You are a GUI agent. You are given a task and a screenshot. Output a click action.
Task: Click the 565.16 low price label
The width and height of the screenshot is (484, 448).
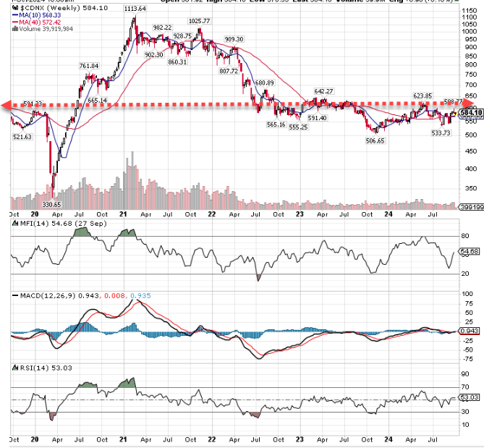pos(276,124)
